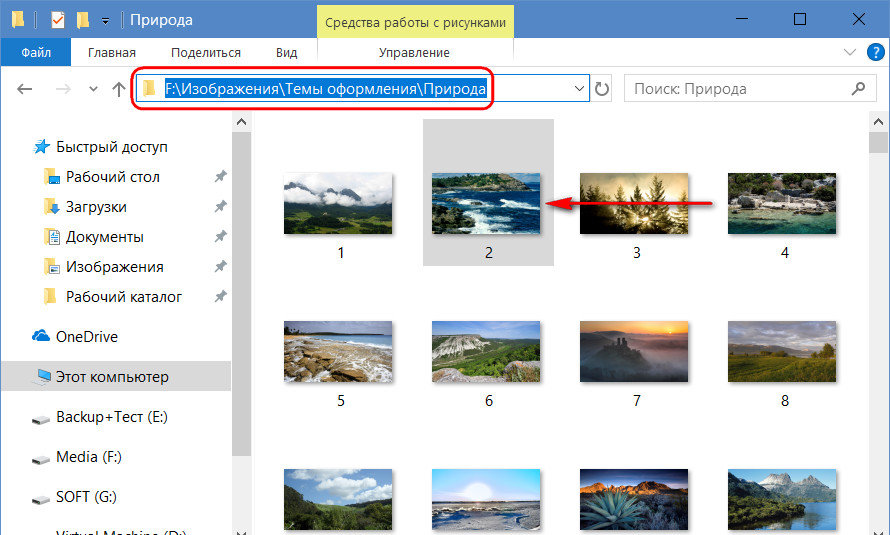Image resolution: width=890 pixels, height=535 pixels.
Task: Open the Backup+Тест (E:) drive
Action: 111,417
